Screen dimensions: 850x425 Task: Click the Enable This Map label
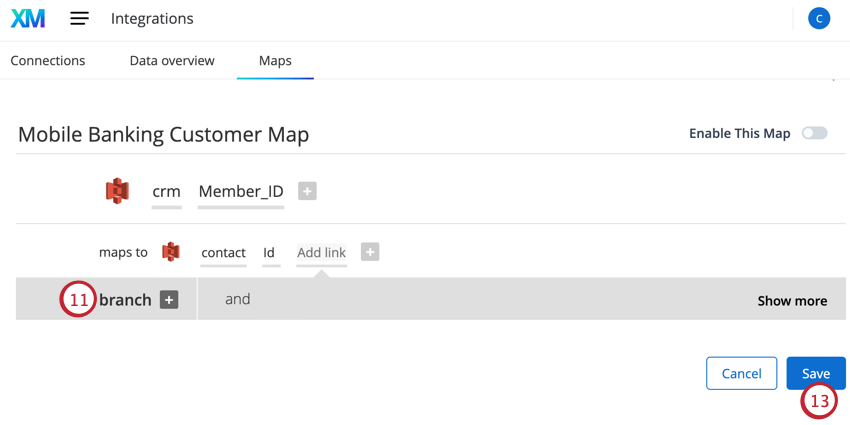[x=739, y=133]
